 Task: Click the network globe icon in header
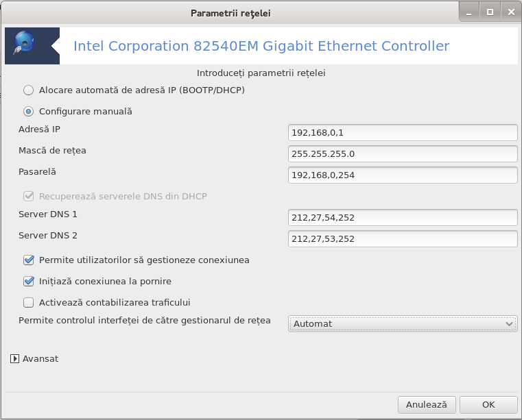click(24, 42)
